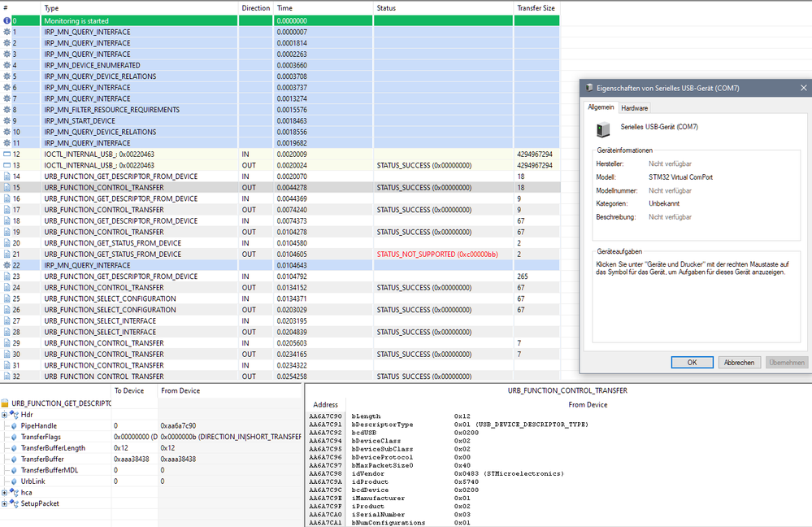The image size is (812, 527).
Task: Click the device icon in Eigenschaften dialog
Action: pos(603,129)
